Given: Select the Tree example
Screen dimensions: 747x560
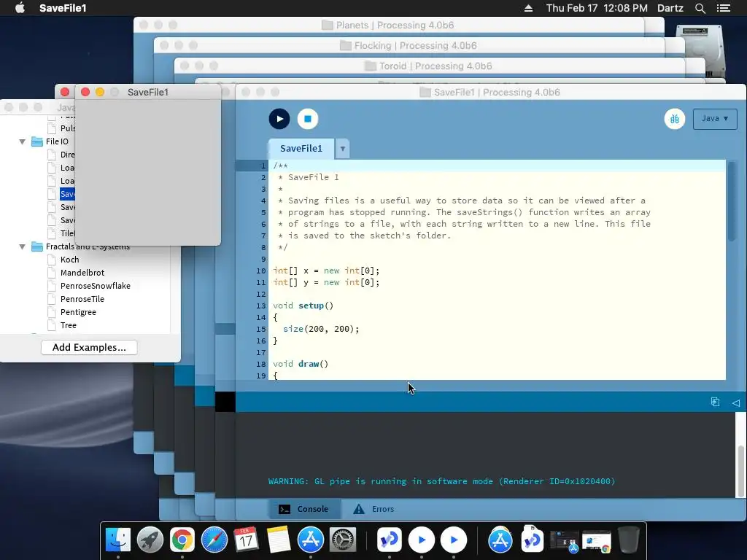Looking at the screenshot, I should (x=68, y=325).
